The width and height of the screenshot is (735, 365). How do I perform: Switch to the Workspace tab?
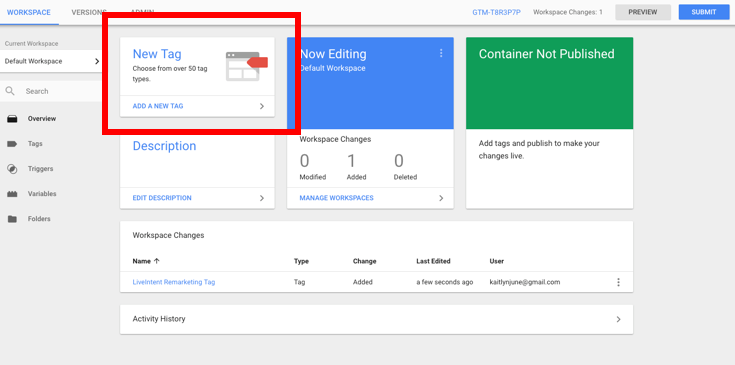point(29,12)
